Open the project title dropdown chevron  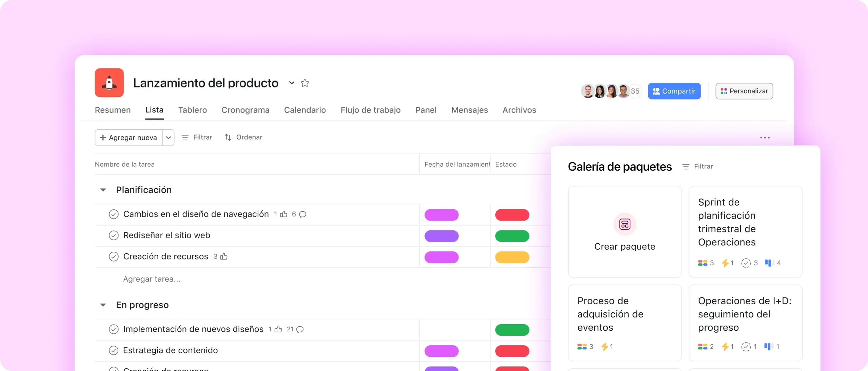tap(292, 83)
